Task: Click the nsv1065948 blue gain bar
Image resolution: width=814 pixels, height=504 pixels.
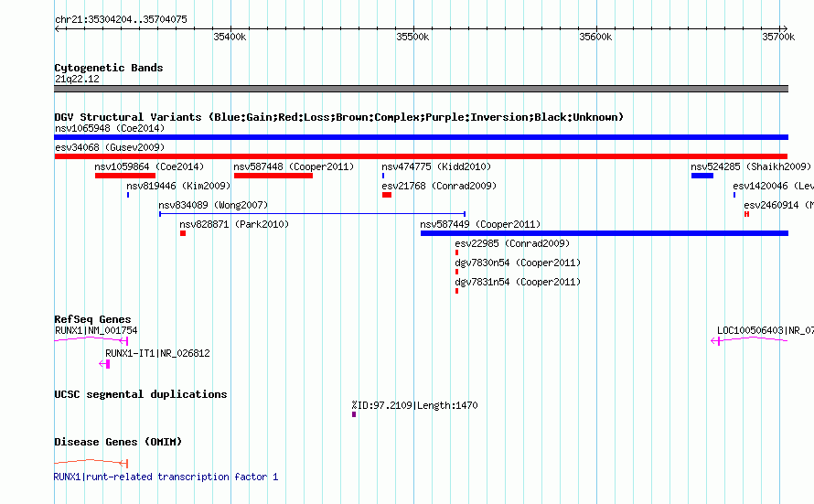Action: coord(421,137)
